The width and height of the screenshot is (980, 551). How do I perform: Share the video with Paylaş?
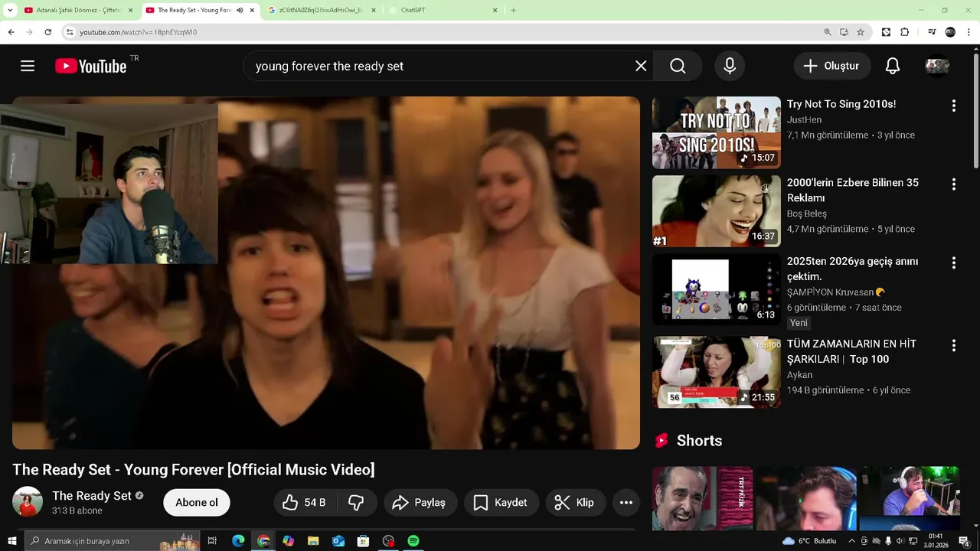coord(419,503)
